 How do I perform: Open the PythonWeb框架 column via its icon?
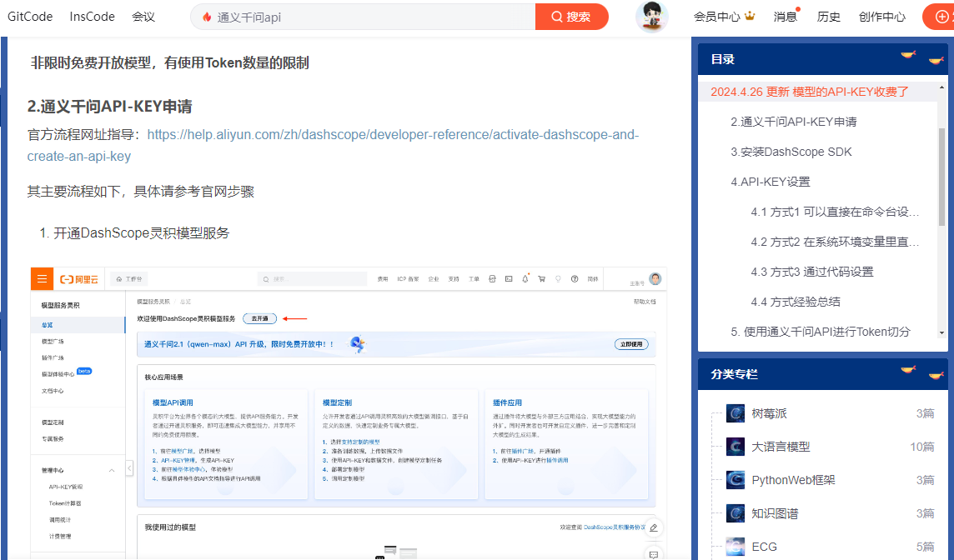[x=736, y=480]
